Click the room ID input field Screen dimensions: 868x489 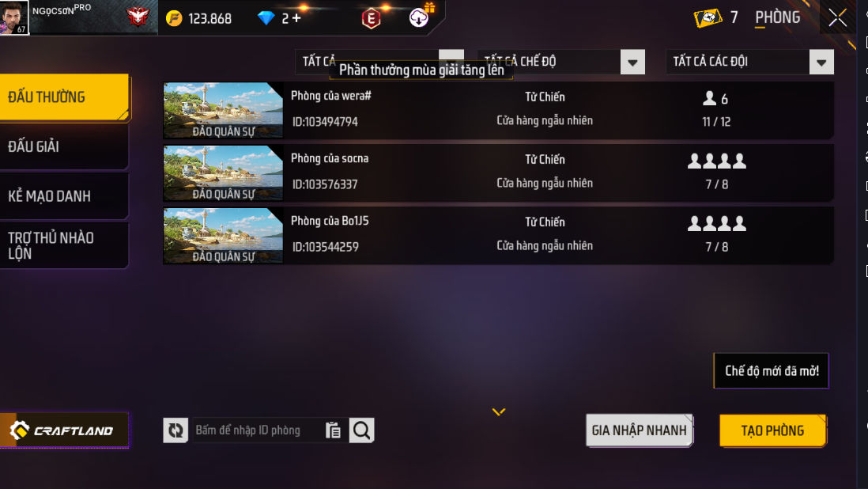pos(257,430)
